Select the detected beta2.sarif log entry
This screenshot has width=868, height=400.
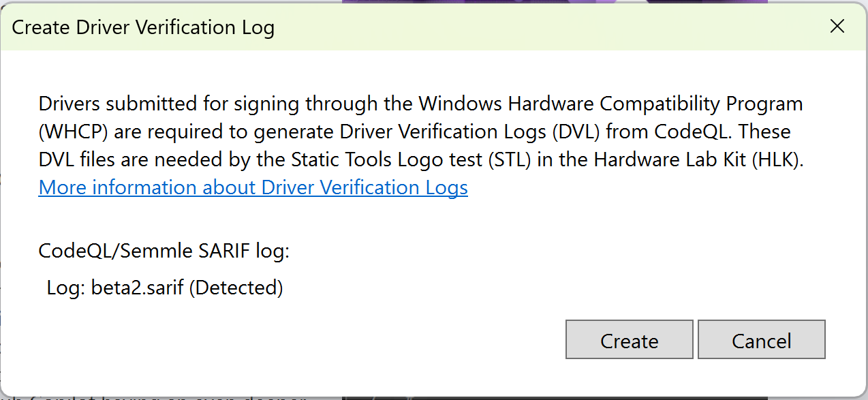166,287
